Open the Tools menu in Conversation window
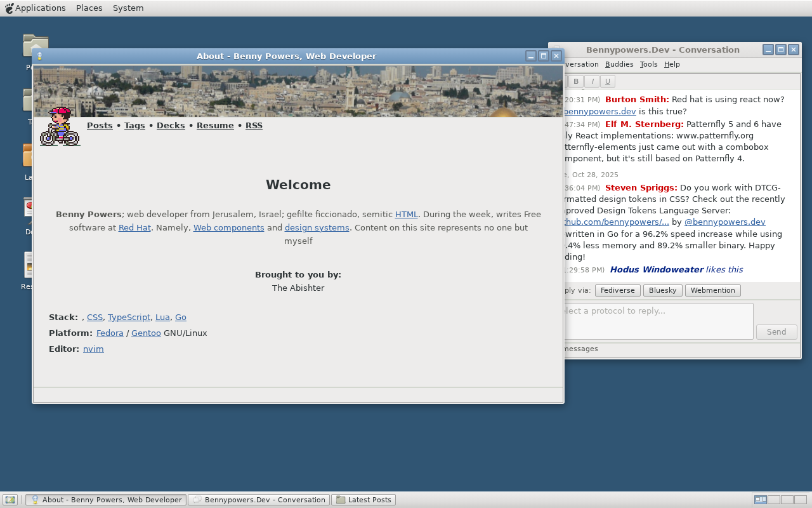 pyautogui.click(x=648, y=64)
